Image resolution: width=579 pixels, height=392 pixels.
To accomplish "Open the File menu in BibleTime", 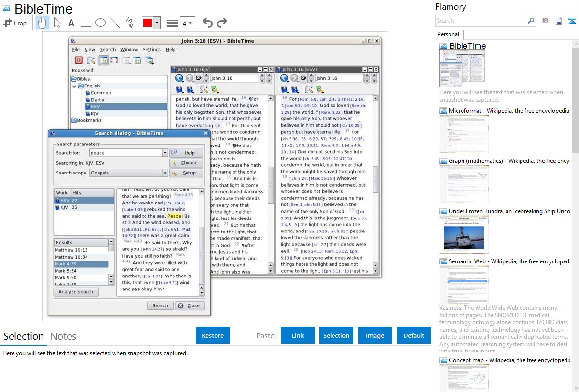I will [x=76, y=49].
